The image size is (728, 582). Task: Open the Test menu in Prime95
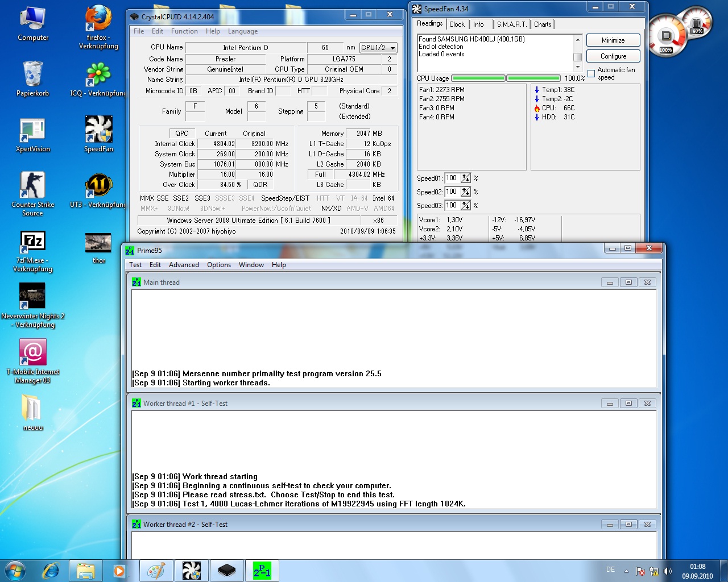click(x=135, y=265)
